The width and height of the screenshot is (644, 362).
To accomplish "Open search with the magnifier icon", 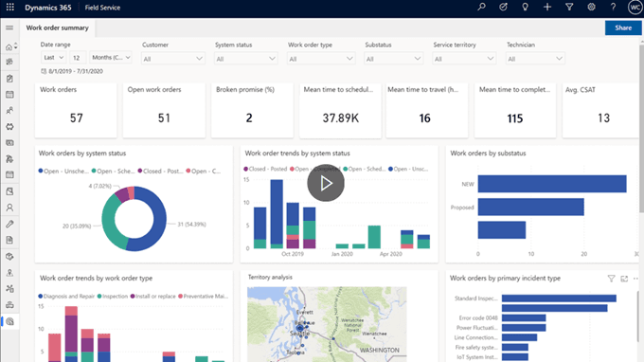I will 481,7.
